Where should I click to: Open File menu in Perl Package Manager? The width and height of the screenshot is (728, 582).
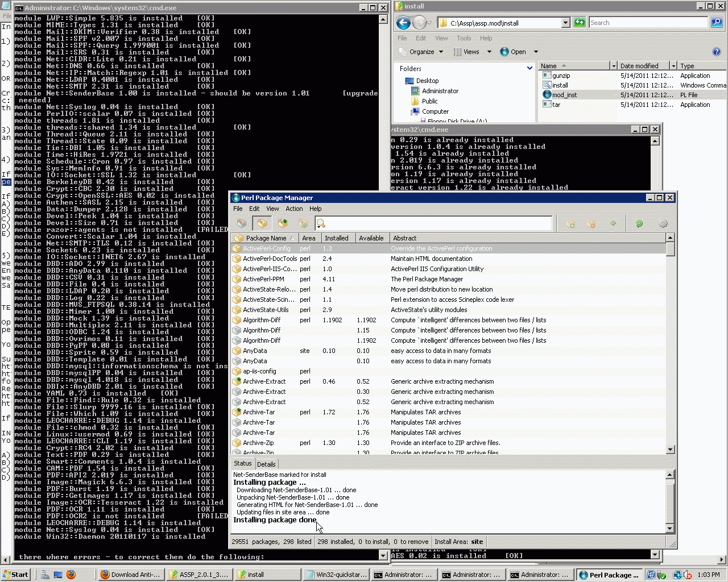coord(238,209)
